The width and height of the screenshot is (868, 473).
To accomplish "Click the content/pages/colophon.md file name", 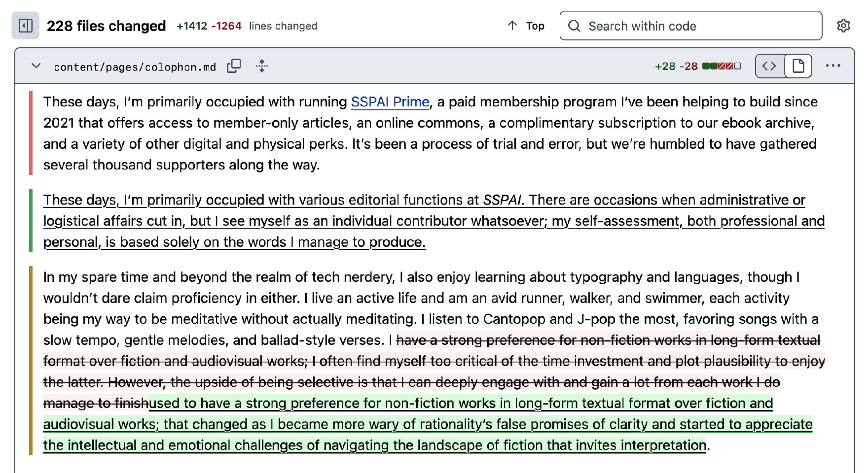I will point(135,67).
